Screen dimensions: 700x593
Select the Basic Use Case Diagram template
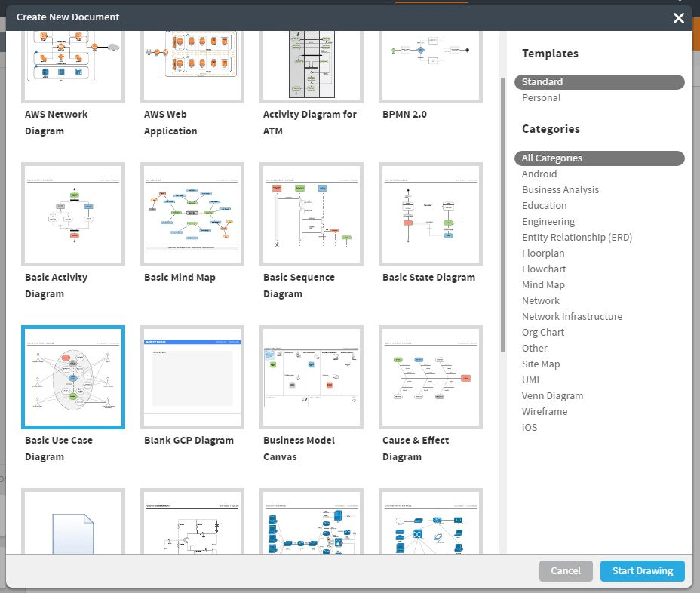coord(72,377)
